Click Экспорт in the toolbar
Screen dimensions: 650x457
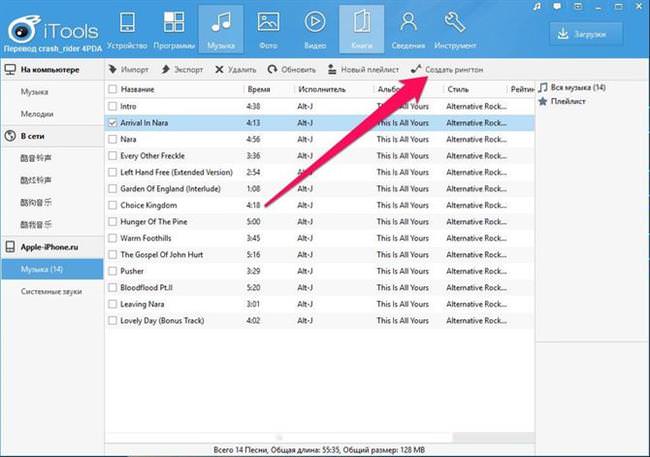[182, 70]
